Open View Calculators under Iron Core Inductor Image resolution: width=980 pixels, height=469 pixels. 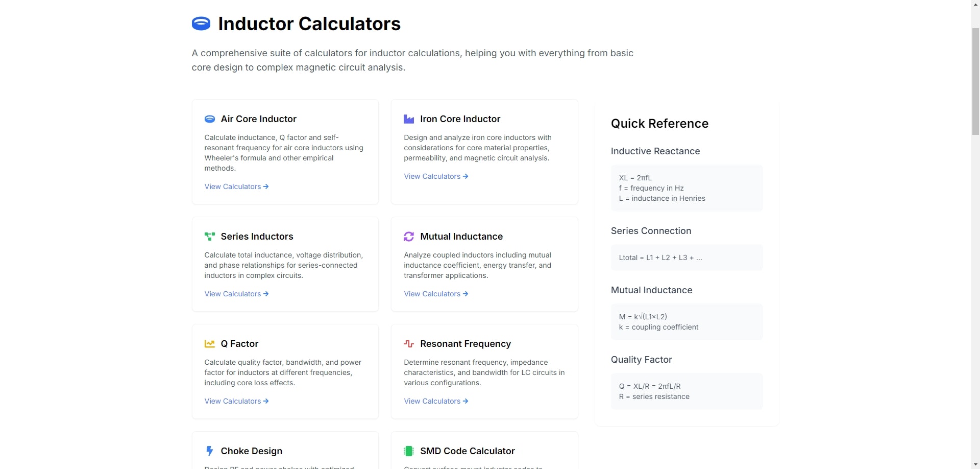click(x=436, y=176)
